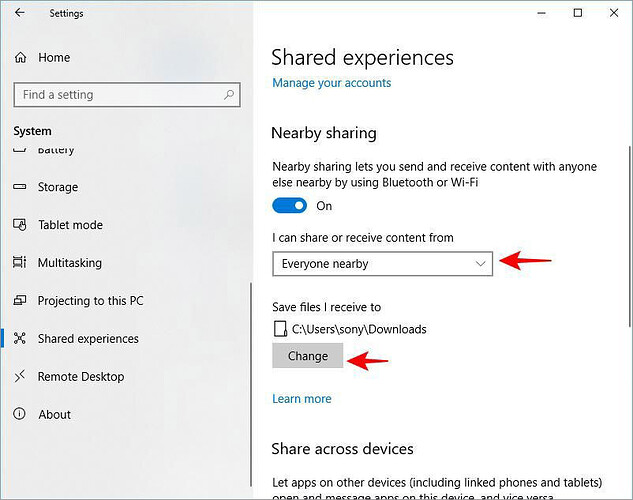Click the Downloads folder path icon

[280, 329]
